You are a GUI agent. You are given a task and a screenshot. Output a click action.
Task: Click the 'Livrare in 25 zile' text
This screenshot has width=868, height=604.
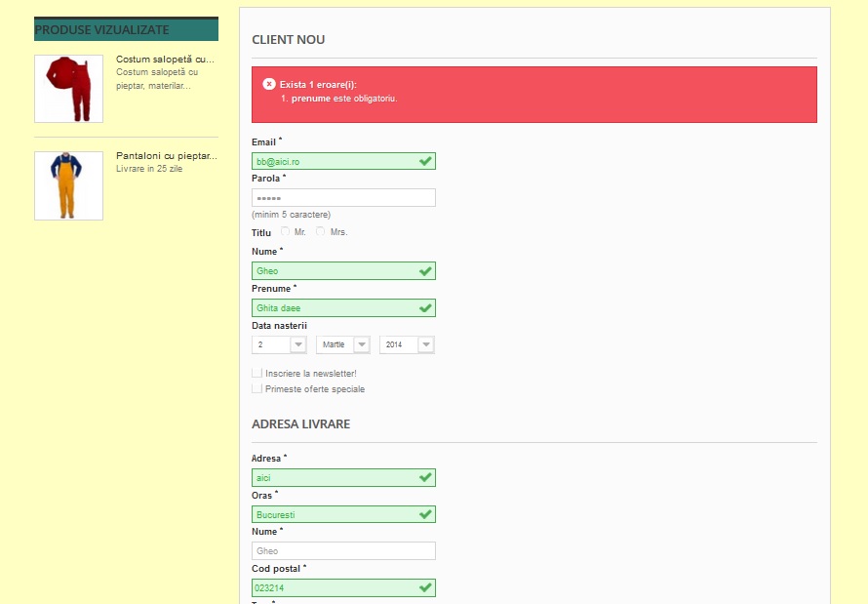[x=149, y=169]
